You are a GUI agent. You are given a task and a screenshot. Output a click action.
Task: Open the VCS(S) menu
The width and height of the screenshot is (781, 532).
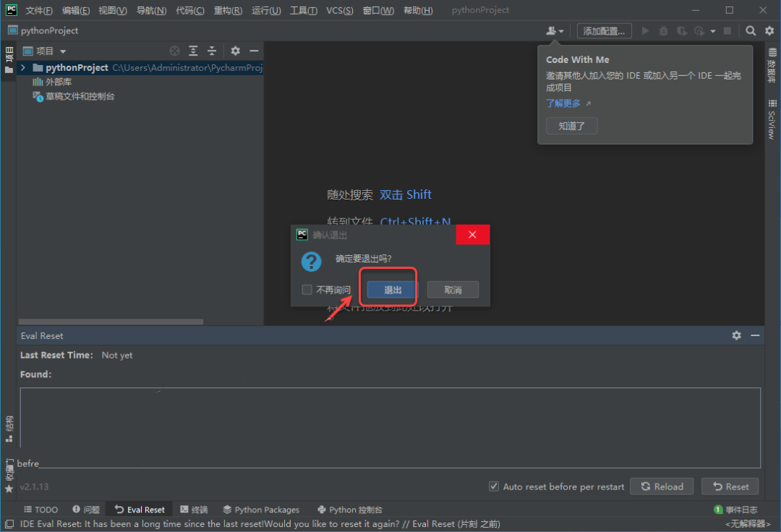point(340,10)
